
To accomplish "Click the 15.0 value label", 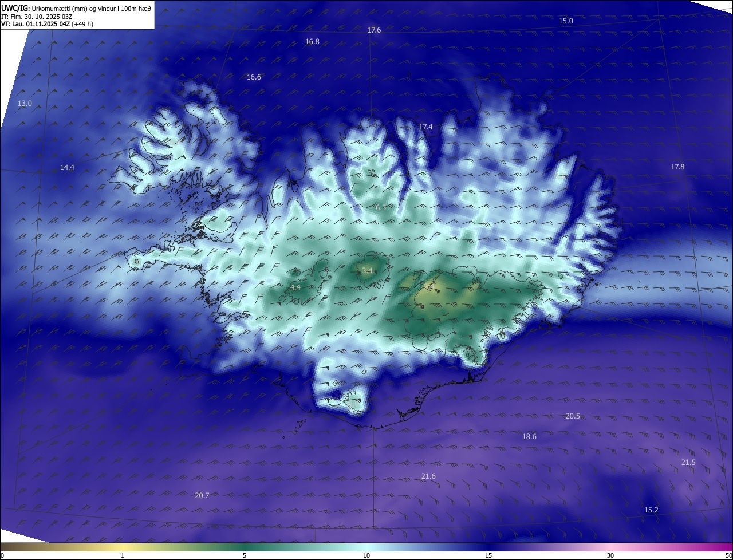I will click(x=566, y=21).
